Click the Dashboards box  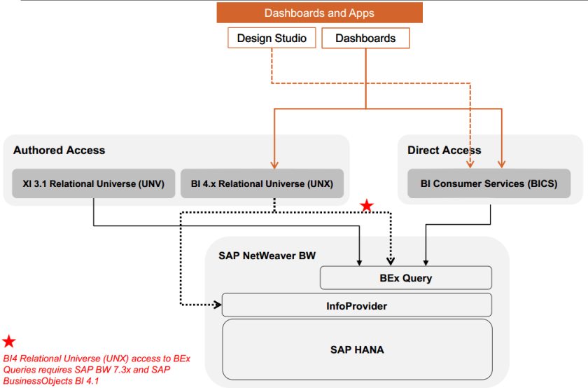click(365, 38)
